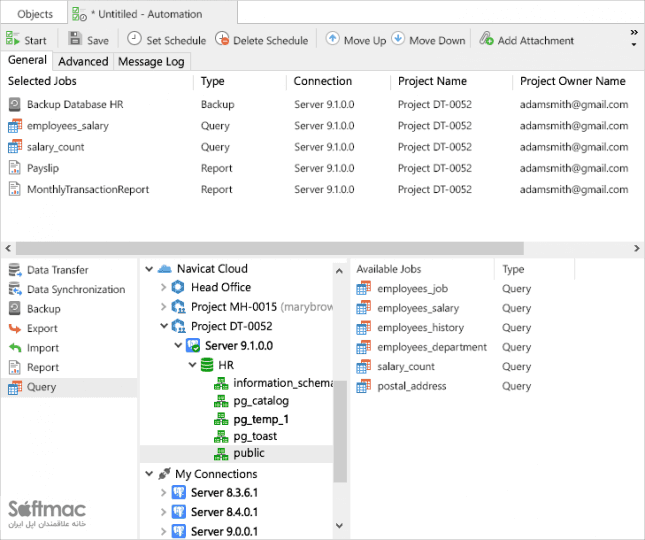
Task: Click the Data Synchronization icon
Action: coord(15,289)
